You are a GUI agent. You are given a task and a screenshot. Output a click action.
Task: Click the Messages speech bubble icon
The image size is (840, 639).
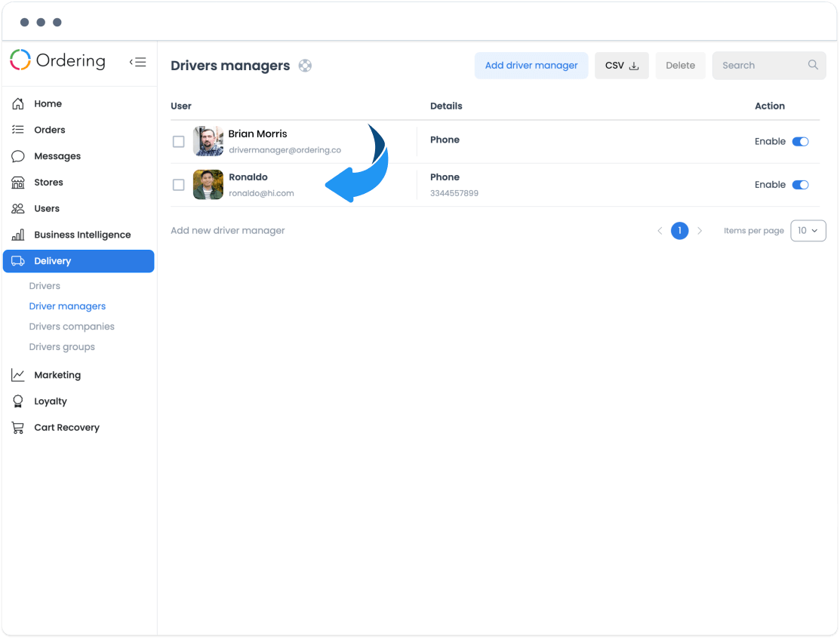18,156
